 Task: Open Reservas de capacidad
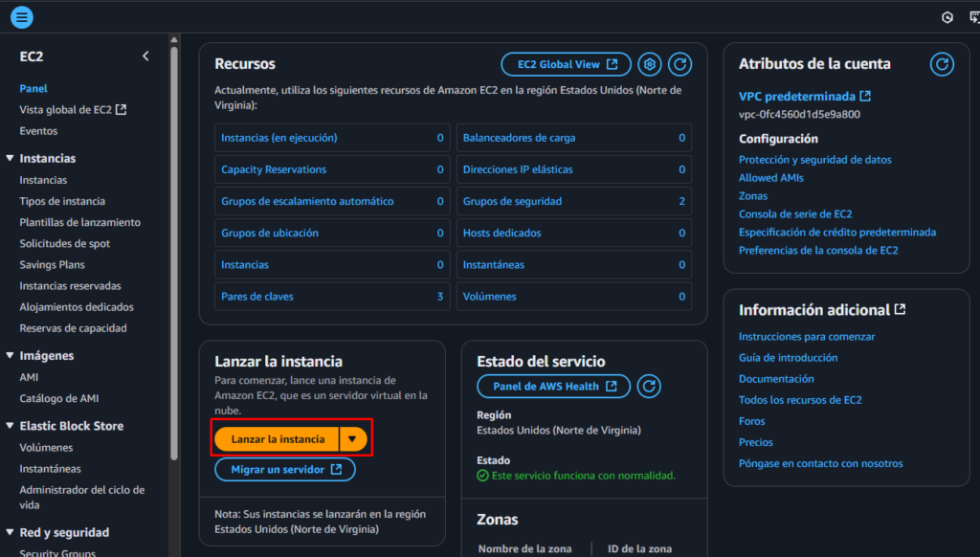73,328
